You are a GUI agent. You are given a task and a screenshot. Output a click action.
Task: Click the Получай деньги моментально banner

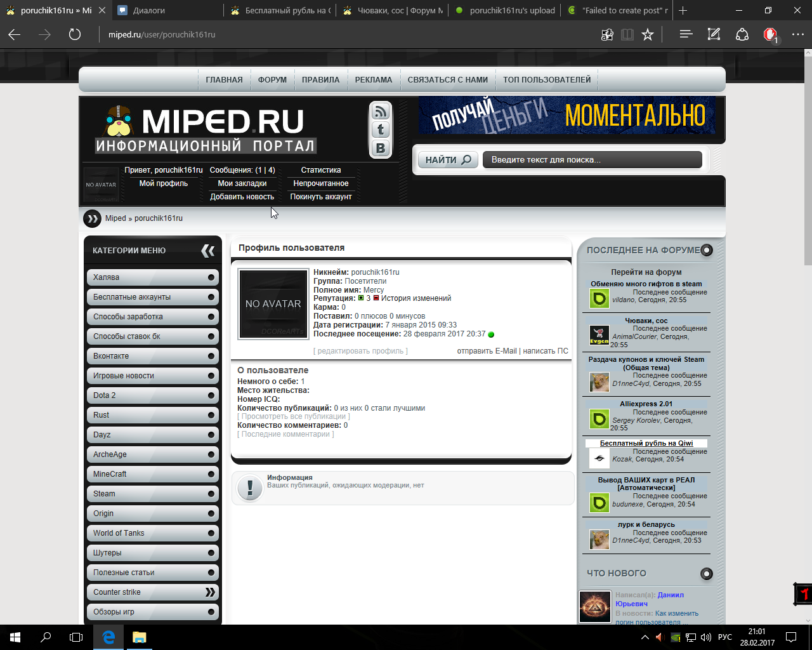[x=566, y=116]
